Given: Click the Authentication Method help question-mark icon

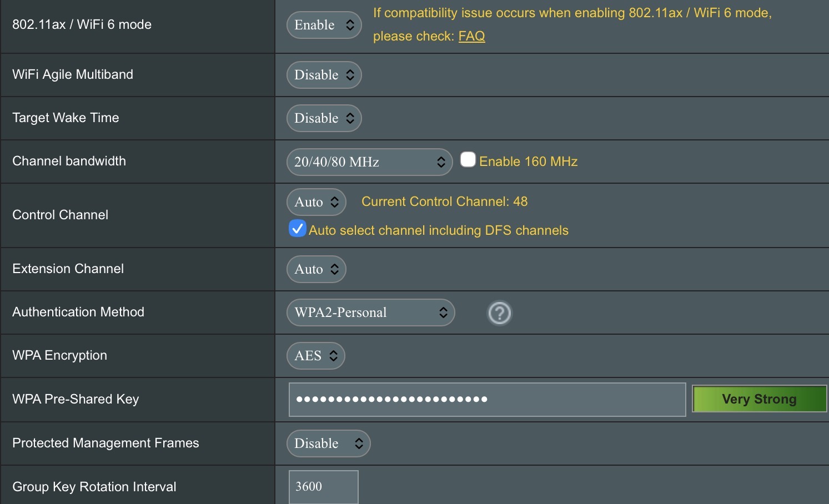Looking at the screenshot, I should [x=499, y=313].
